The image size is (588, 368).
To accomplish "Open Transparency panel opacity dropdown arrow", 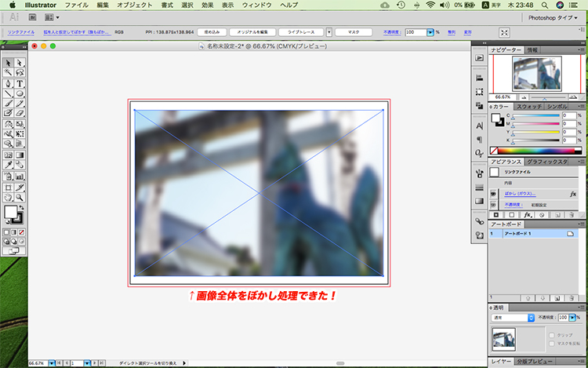I will click(x=572, y=317).
